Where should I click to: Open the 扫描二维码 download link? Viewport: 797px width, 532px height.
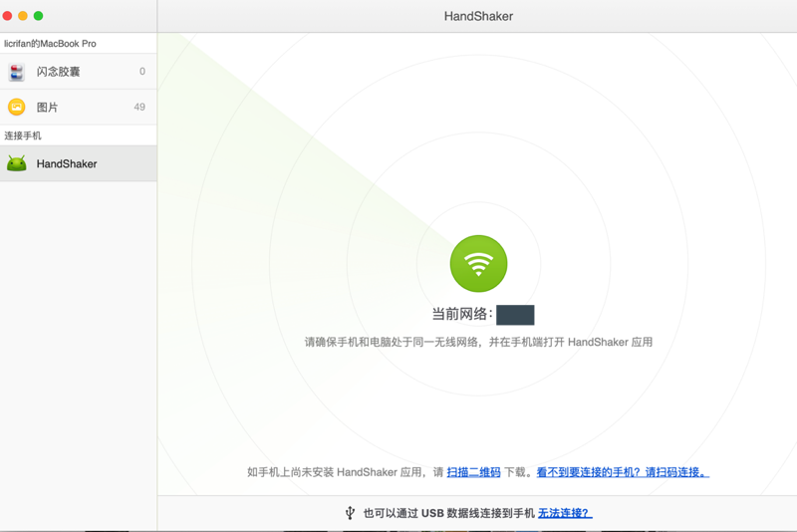coord(473,472)
